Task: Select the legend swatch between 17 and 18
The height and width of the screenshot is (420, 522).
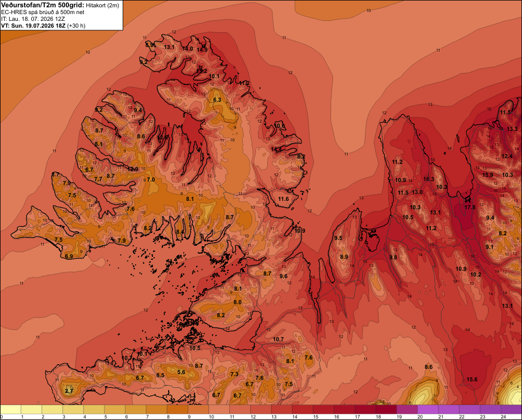Action: tap(365, 410)
